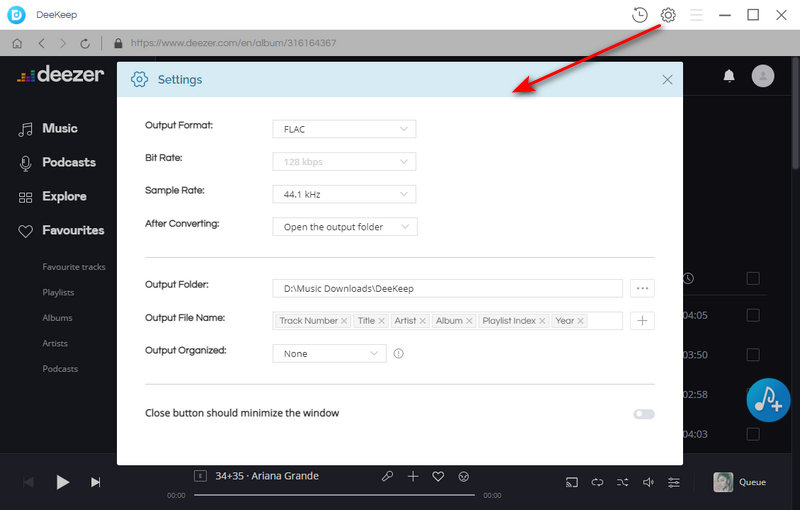Show info about Output Organized
800x510 pixels.
tap(398, 353)
